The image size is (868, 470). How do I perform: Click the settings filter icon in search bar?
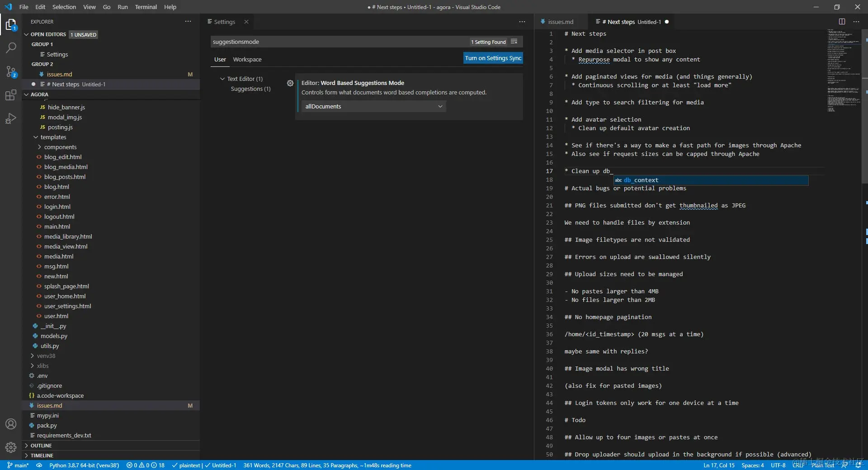click(514, 42)
